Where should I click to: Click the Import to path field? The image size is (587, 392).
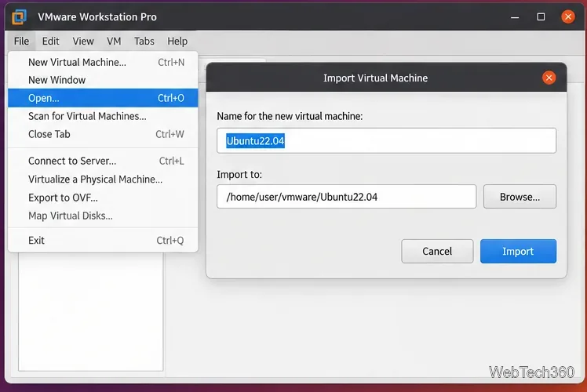tap(346, 197)
